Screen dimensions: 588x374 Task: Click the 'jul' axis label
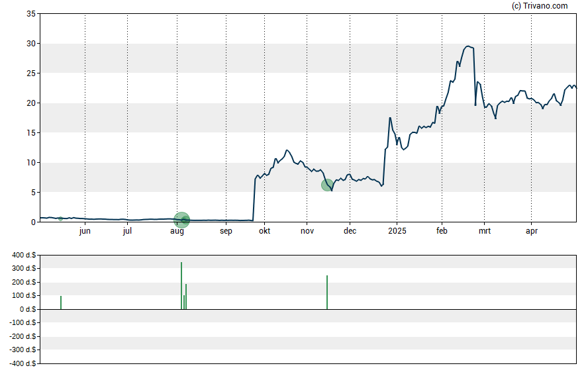127,231
